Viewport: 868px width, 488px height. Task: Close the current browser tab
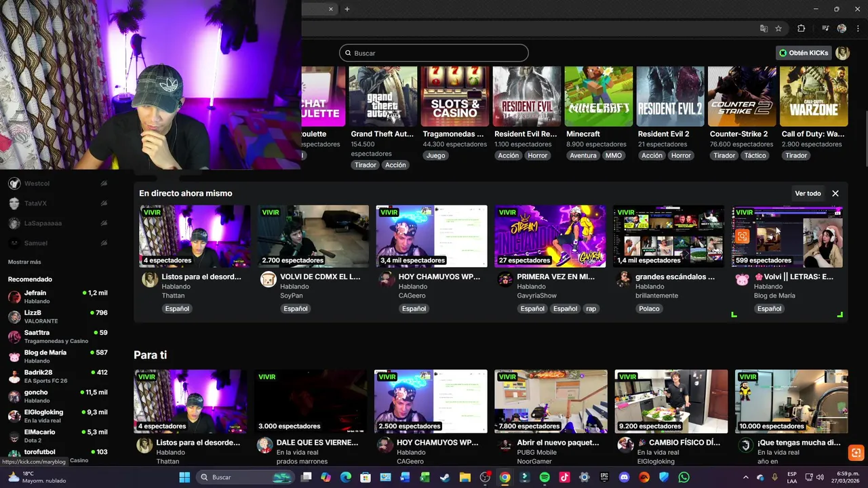tap(331, 9)
